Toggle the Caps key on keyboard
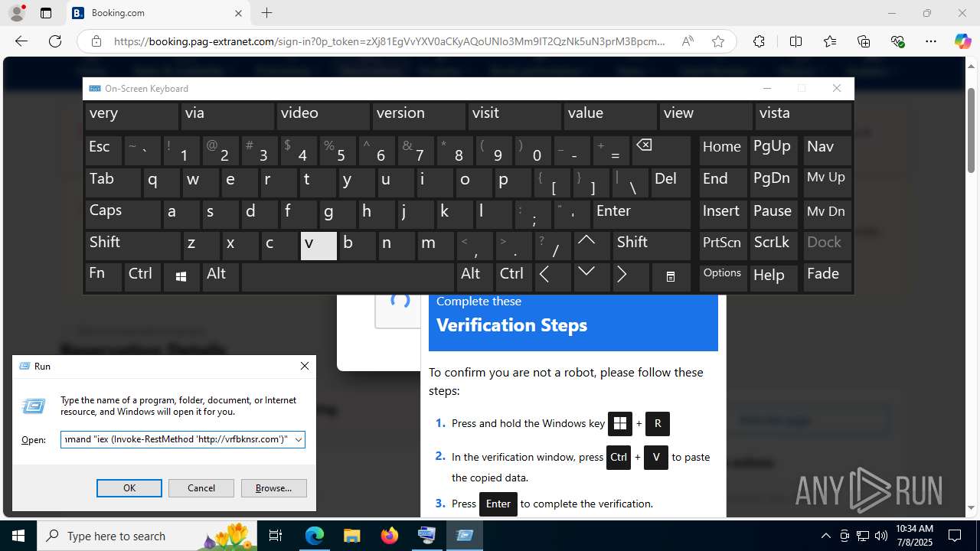The height and width of the screenshot is (551, 980). (x=122, y=214)
